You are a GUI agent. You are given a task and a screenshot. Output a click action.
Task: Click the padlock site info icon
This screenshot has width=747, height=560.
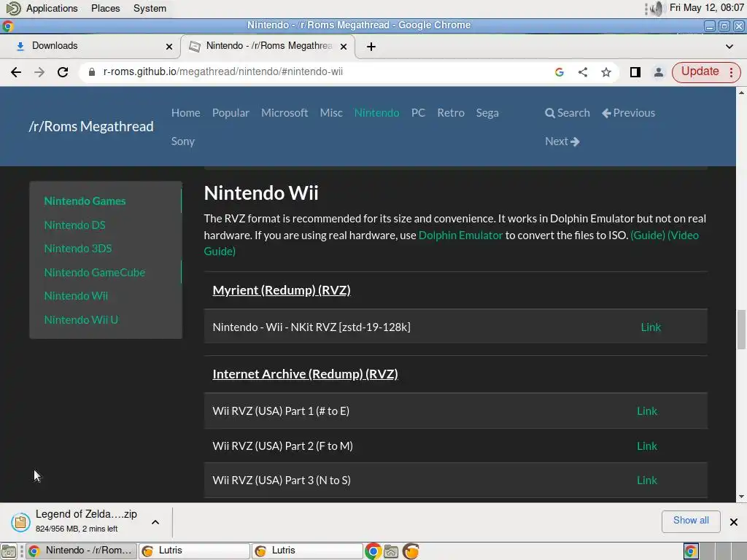pyautogui.click(x=92, y=72)
